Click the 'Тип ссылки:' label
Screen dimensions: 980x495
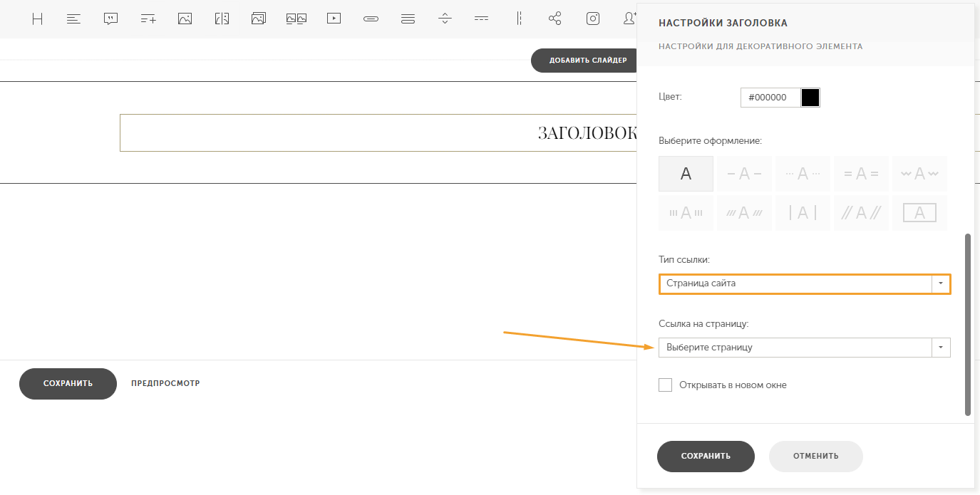(x=684, y=260)
